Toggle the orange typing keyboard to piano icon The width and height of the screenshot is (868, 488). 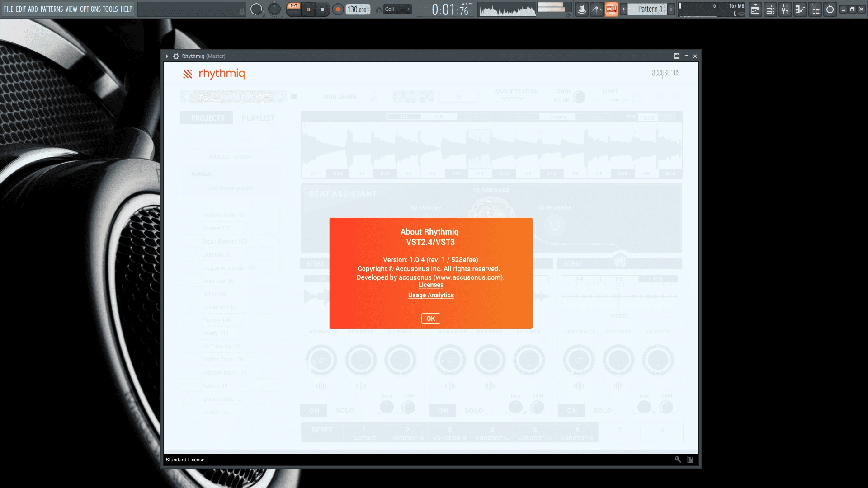tap(612, 9)
